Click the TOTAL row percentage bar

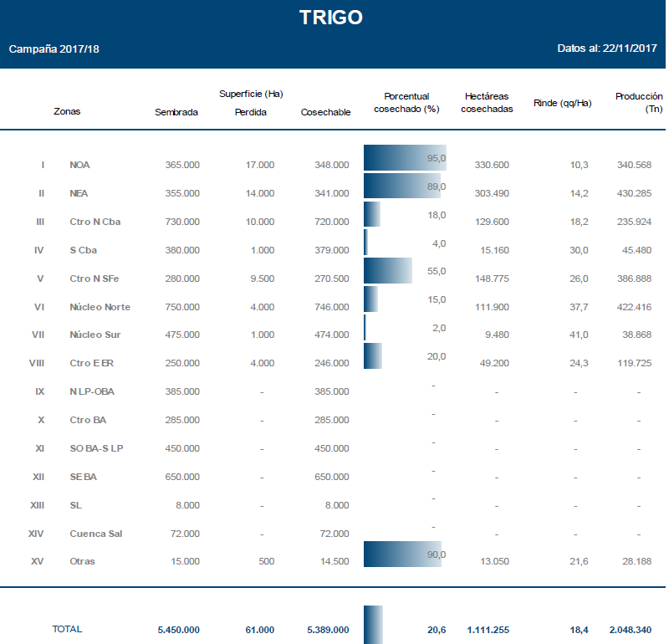coord(373,625)
